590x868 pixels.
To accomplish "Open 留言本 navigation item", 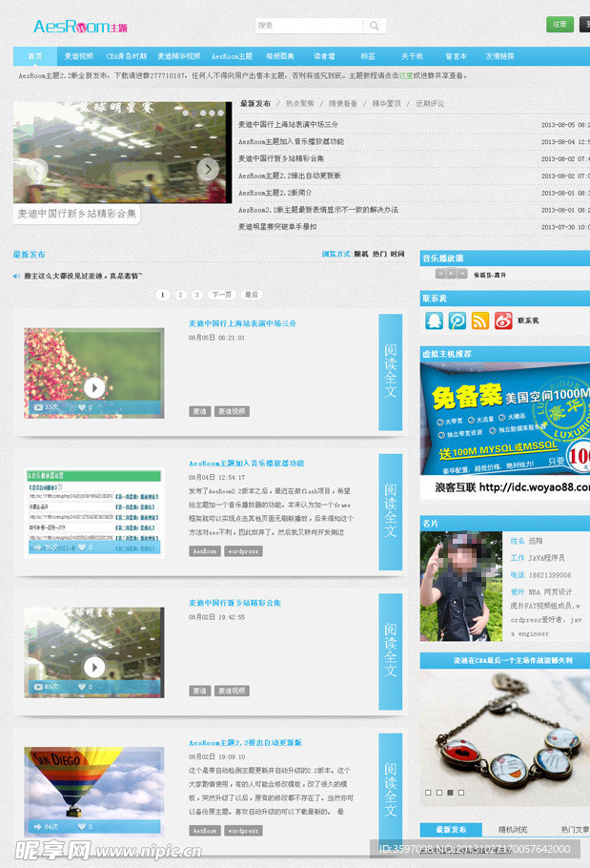I will pyautogui.click(x=457, y=56).
